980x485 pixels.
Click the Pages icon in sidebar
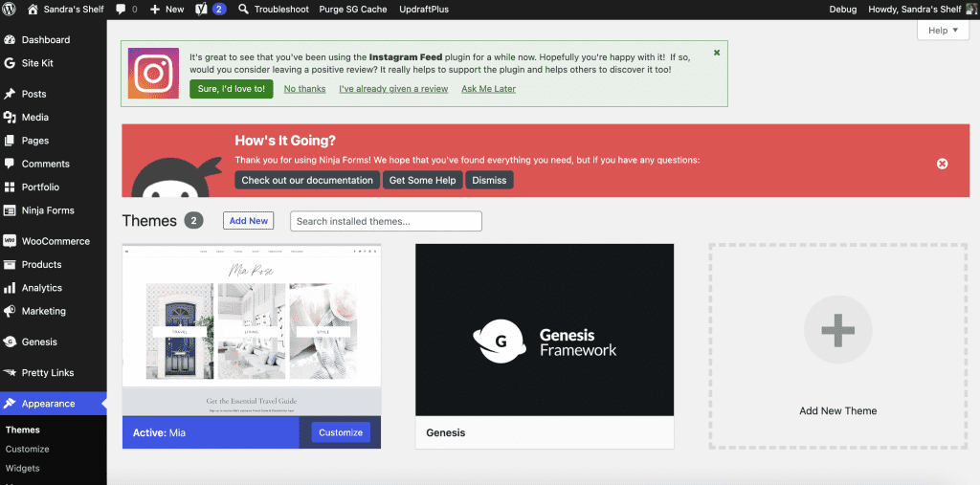[x=10, y=141]
